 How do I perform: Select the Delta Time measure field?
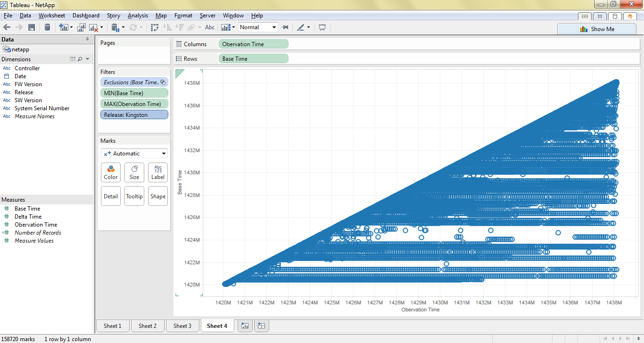pyautogui.click(x=28, y=217)
